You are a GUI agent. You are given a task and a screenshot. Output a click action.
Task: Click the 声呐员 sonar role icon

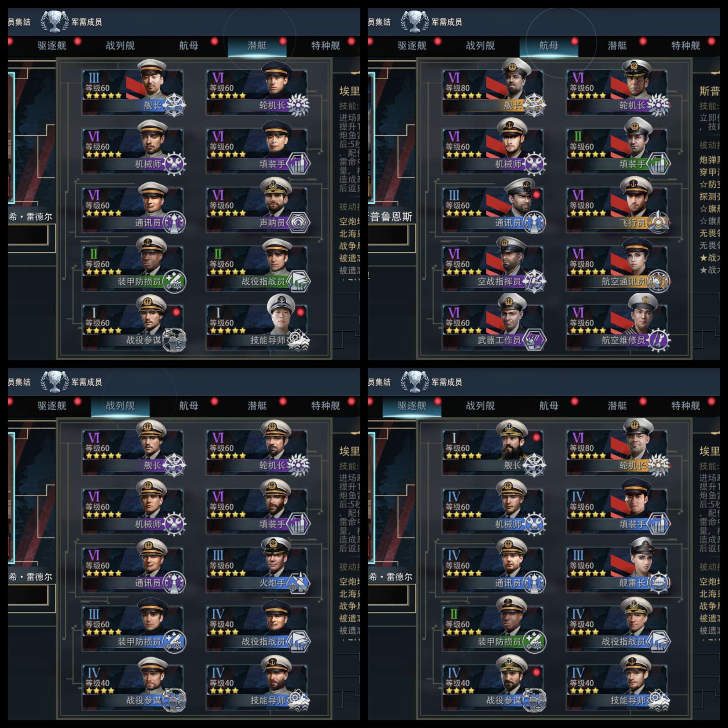(298, 223)
